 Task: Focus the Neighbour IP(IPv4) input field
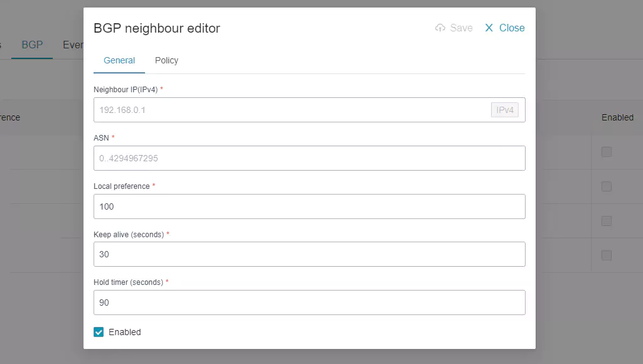click(x=292, y=110)
